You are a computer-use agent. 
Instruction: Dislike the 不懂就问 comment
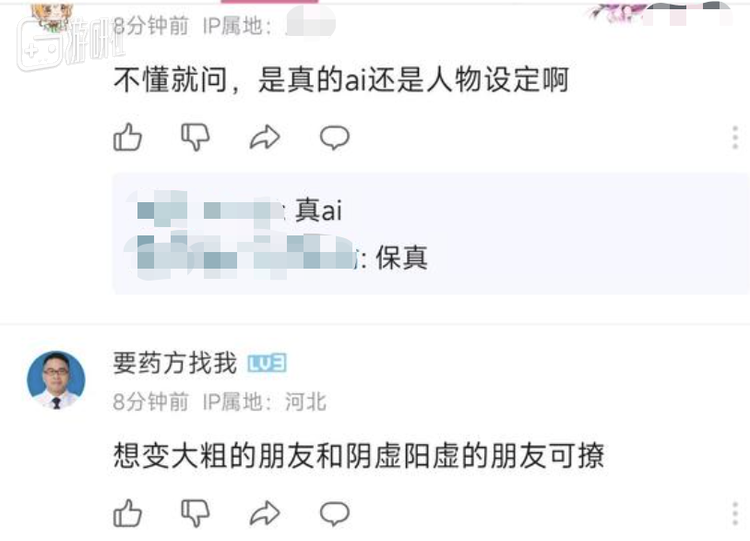pos(195,137)
